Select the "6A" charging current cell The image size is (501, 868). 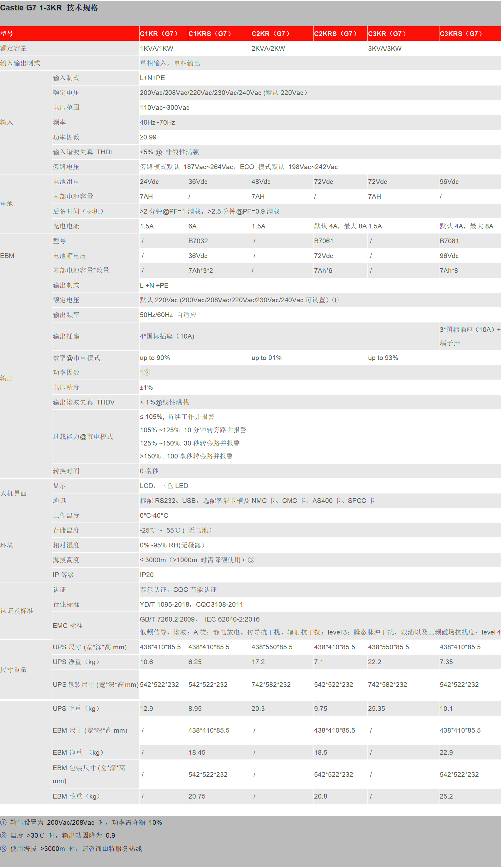coord(192,226)
